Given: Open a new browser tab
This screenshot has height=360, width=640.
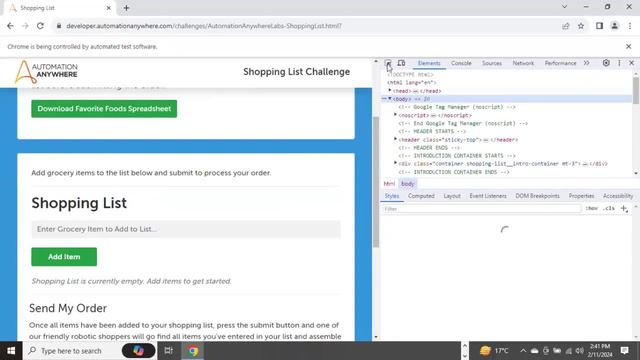Looking at the screenshot, I should pos(127,8).
